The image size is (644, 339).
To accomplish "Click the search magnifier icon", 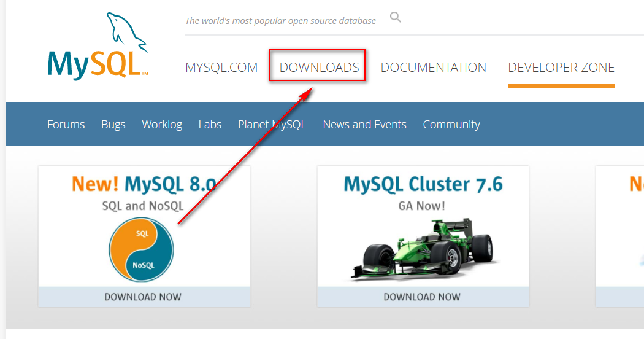I will [395, 17].
